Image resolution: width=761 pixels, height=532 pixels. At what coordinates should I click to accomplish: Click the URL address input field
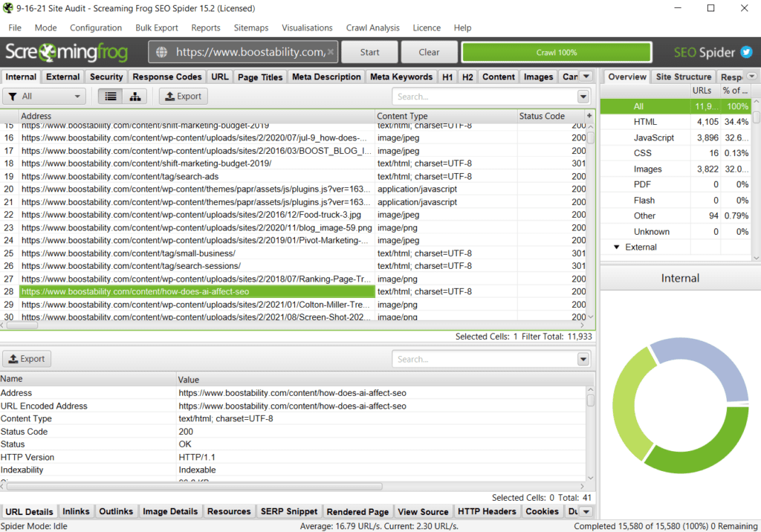[x=243, y=52]
